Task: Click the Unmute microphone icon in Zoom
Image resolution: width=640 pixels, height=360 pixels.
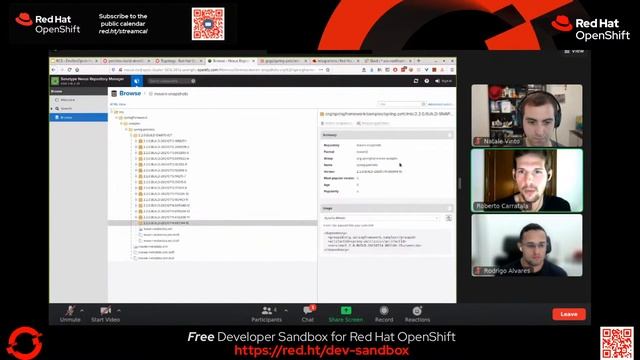Action: [x=70, y=311]
